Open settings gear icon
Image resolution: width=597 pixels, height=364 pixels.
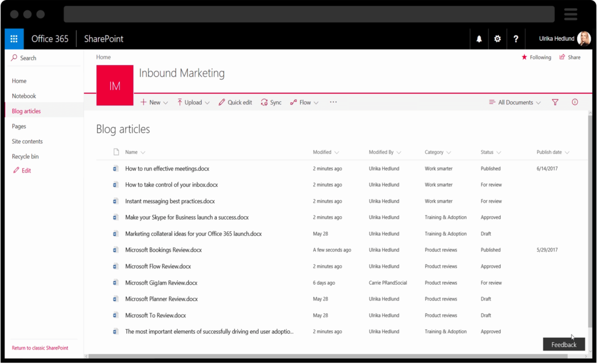(497, 39)
